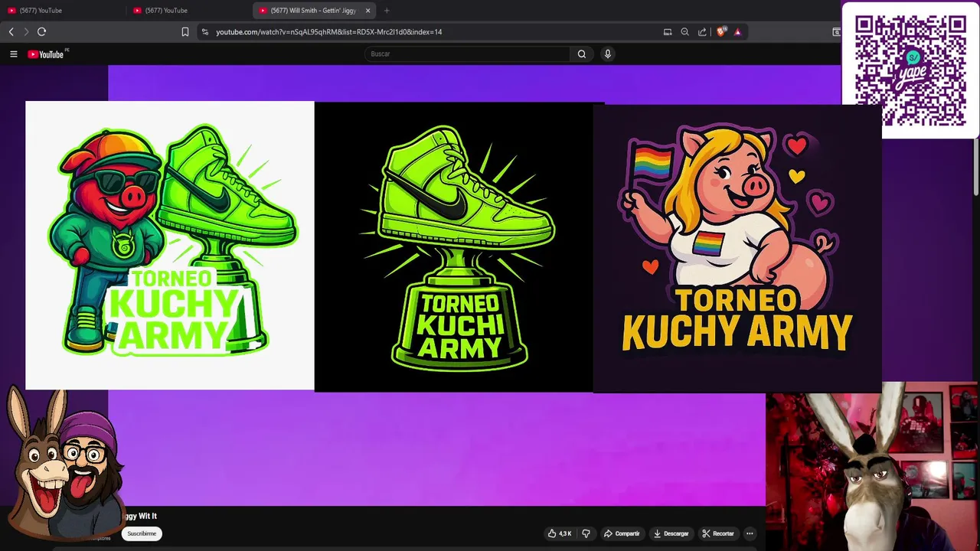This screenshot has width=980, height=551.
Task: Share this page with the share icon
Action: point(702,31)
